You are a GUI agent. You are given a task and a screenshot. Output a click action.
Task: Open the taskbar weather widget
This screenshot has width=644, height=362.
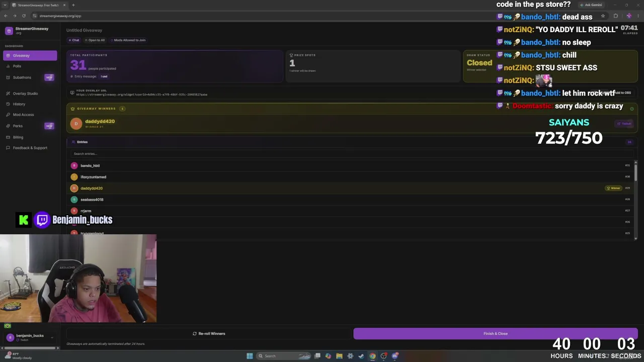coord(19,356)
